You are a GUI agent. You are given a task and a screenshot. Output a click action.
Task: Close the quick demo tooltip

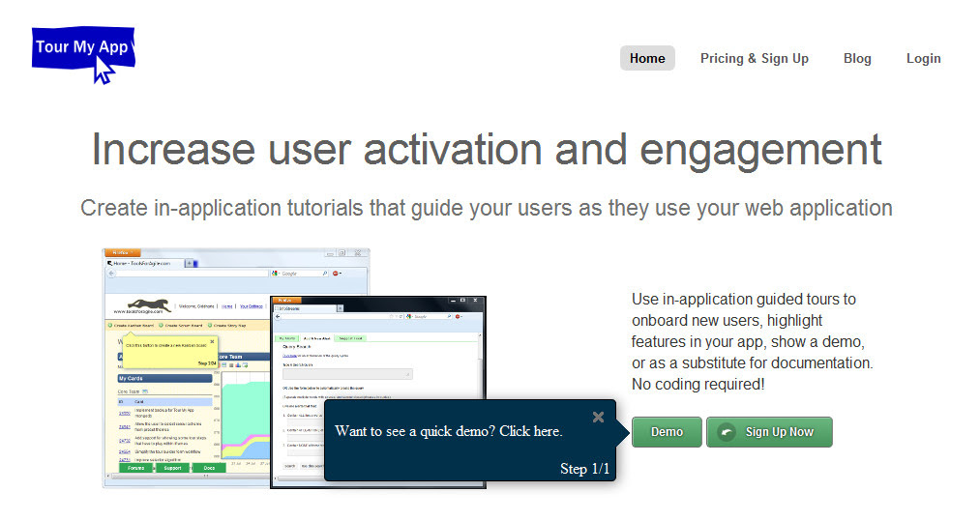pyautogui.click(x=598, y=417)
